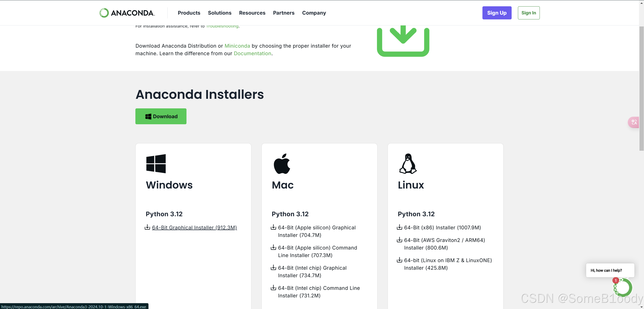
Task: Open the Company menu
Action: [x=314, y=13]
